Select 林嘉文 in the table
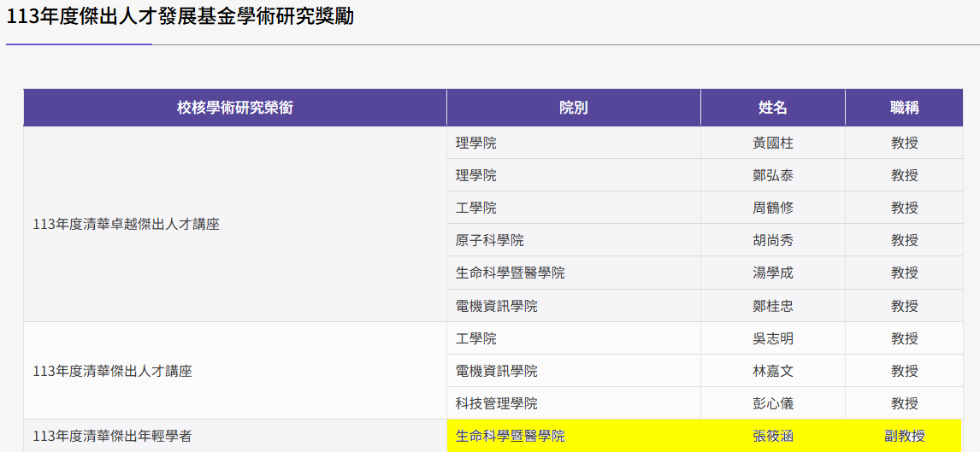Image resolution: width=980 pixels, height=452 pixels. [x=772, y=371]
